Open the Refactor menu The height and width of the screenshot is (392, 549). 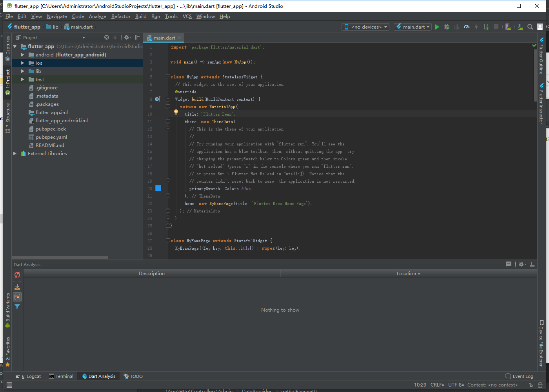(x=121, y=16)
